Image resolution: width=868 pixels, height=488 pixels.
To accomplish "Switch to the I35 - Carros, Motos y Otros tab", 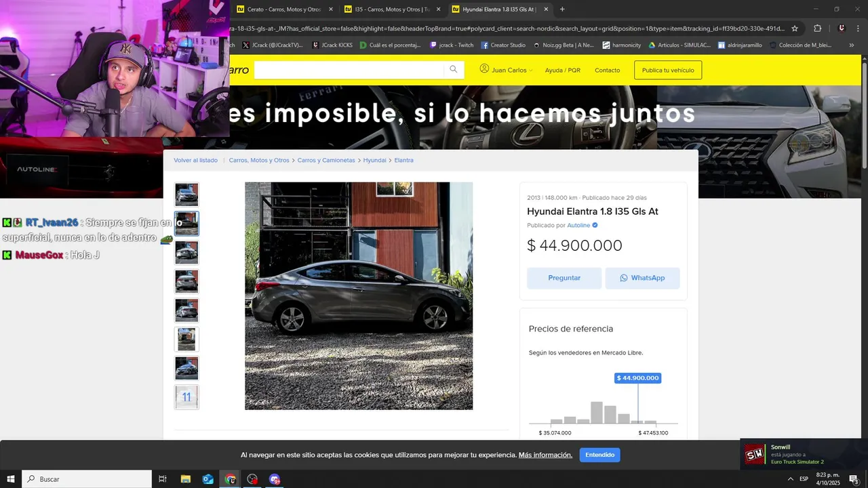I will pos(392,9).
